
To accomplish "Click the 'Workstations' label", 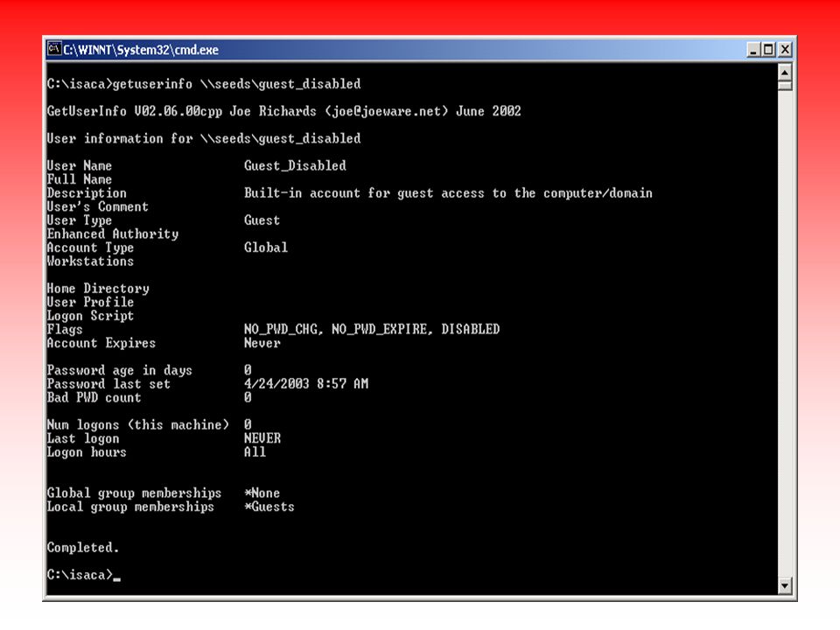I will [90, 262].
